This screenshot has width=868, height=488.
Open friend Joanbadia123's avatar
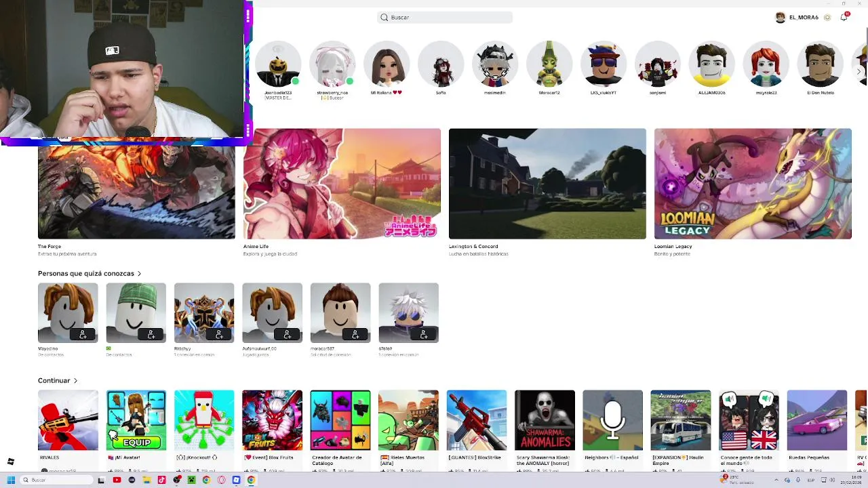click(x=278, y=64)
